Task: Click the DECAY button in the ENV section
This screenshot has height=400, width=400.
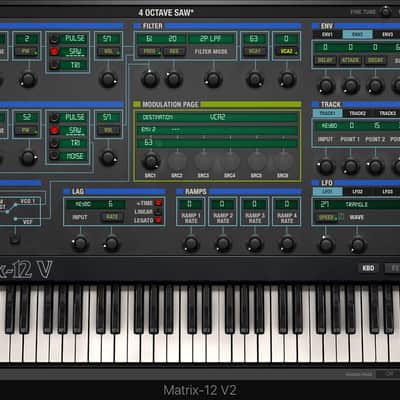Action: pos(375,60)
